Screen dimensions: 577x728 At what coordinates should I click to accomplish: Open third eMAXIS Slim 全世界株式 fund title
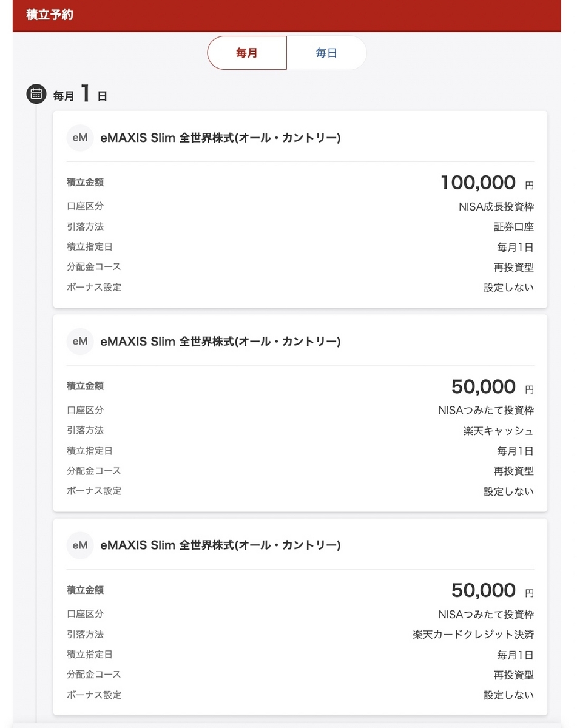pyautogui.click(x=220, y=546)
